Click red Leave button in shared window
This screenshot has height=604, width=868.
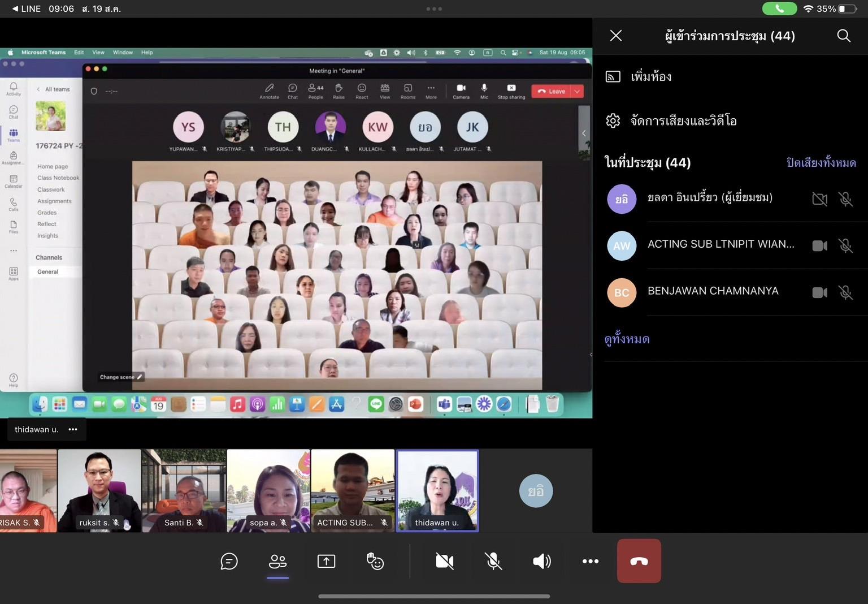(x=552, y=91)
